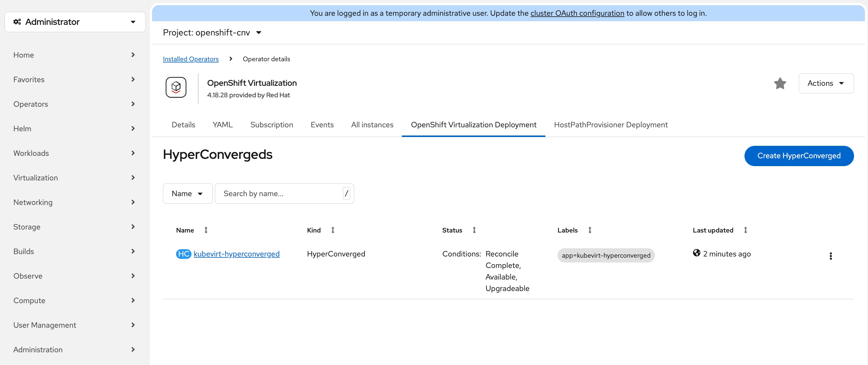Viewport: 868px width, 365px height.
Task: Click the OpenShift Virtualization operator logo
Action: pyautogui.click(x=176, y=88)
